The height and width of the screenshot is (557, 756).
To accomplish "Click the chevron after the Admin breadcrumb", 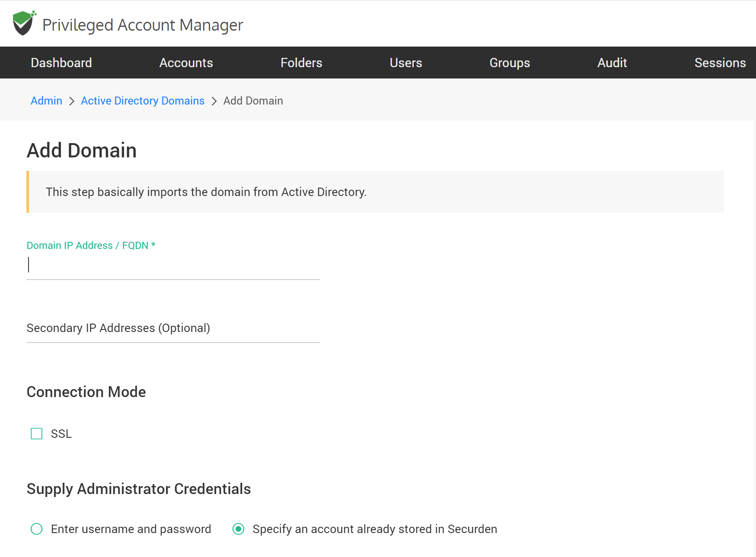I will (x=72, y=102).
